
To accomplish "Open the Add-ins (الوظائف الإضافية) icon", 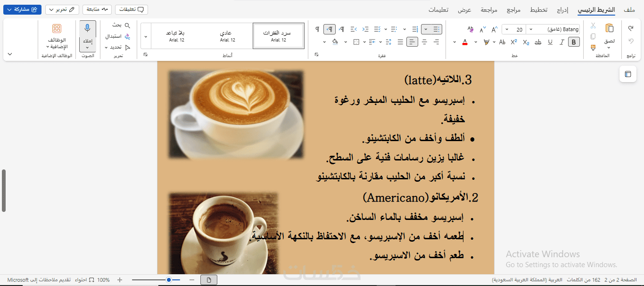I will (x=57, y=29).
